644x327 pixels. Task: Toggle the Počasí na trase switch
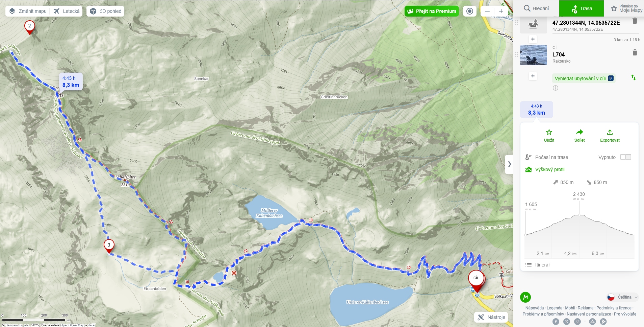(625, 157)
